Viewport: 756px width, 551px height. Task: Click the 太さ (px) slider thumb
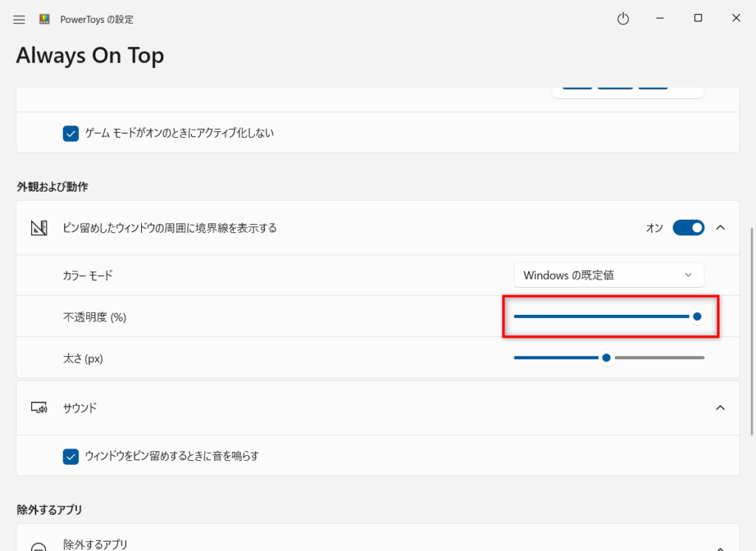[607, 358]
